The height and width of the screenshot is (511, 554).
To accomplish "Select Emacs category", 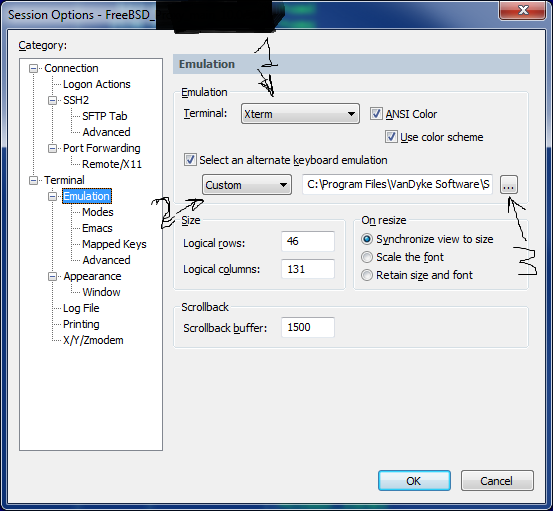I will [x=97, y=229].
